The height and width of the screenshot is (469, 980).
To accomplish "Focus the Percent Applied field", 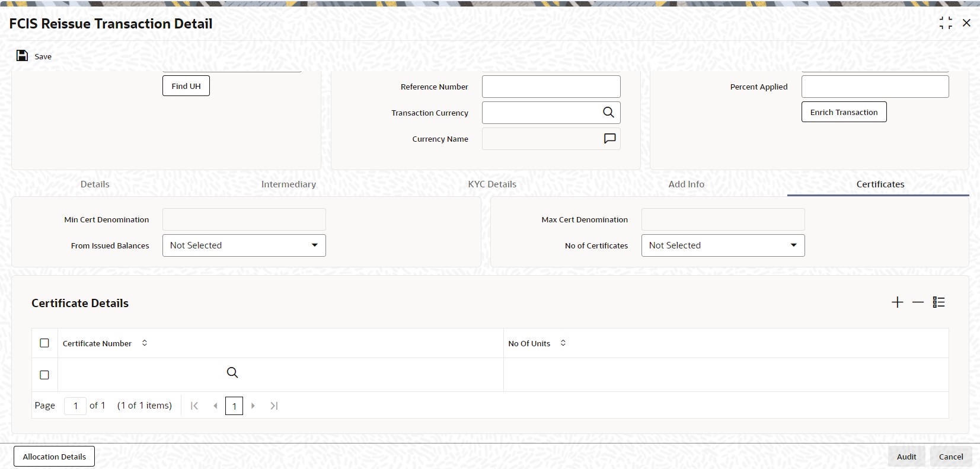I will (x=875, y=87).
